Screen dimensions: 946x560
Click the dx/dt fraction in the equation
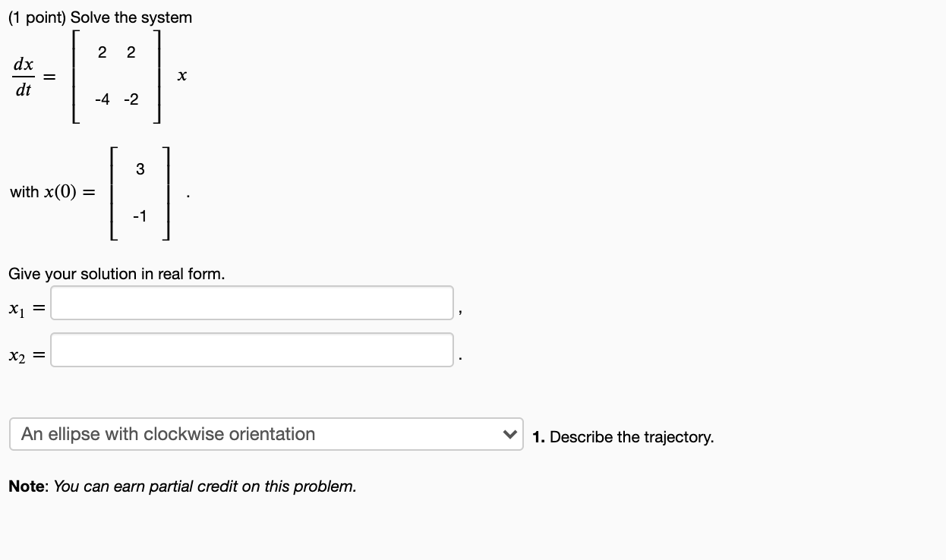(25, 75)
